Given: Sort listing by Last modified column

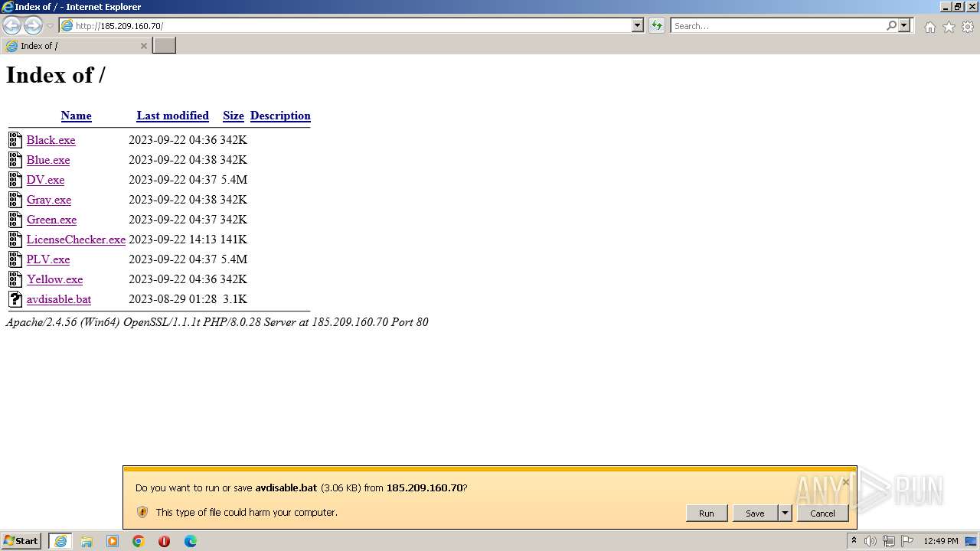Looking at the screenshot, I should [x=173, y=116].
